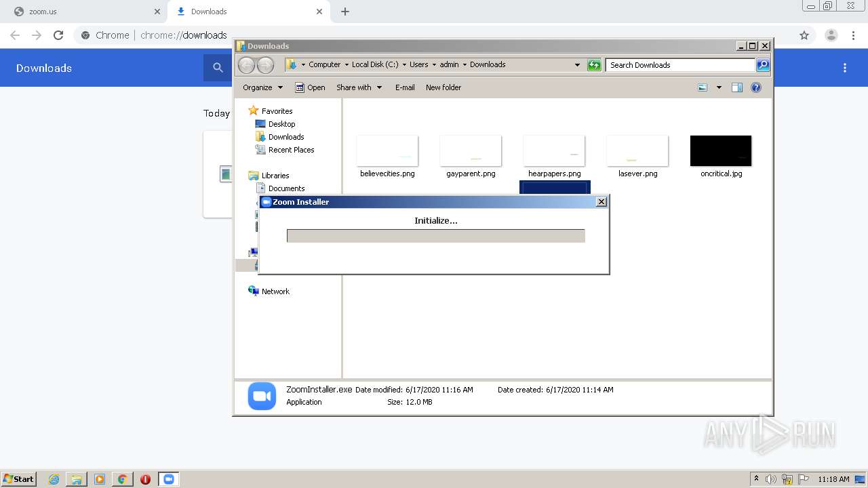This screenshot has height=488, width=868.
Task: Click the Search Downloads field
Action: (x=680, y=65)
